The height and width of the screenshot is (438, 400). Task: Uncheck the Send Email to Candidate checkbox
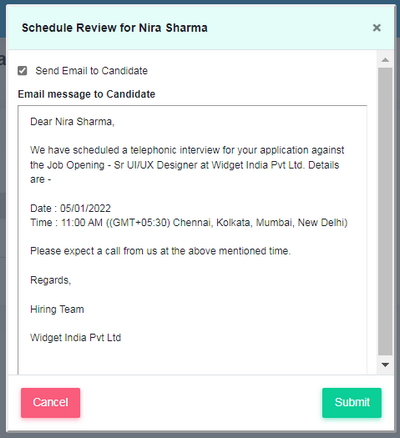point(22,71)
